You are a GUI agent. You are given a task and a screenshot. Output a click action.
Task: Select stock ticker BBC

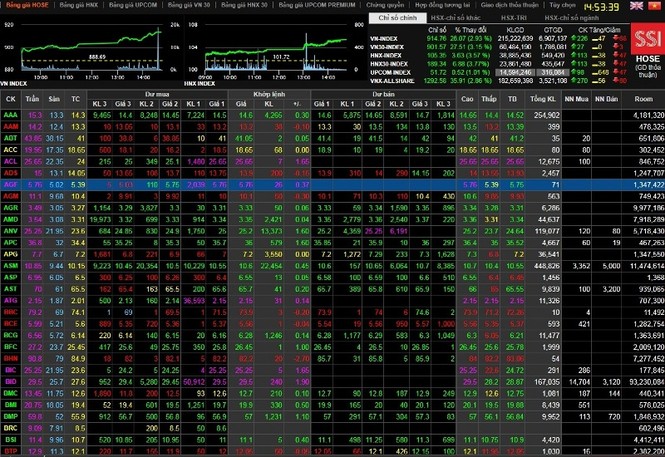click(11, 312)
